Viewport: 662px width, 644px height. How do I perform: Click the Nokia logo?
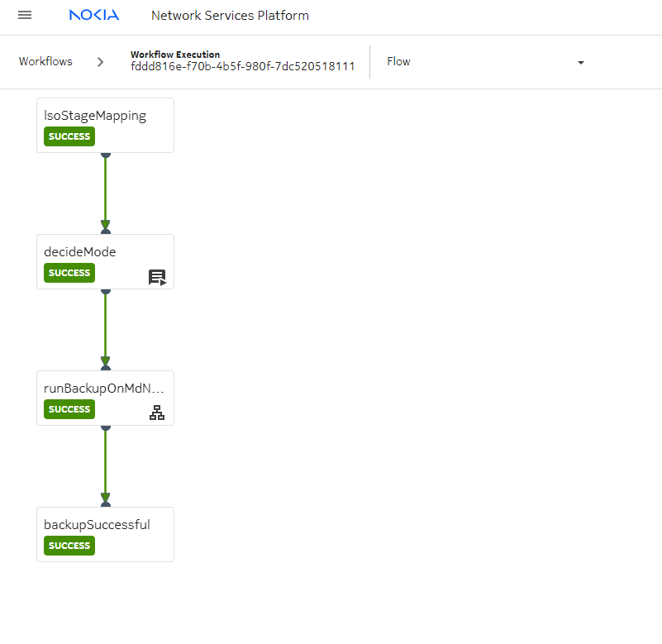pos(93,16)
